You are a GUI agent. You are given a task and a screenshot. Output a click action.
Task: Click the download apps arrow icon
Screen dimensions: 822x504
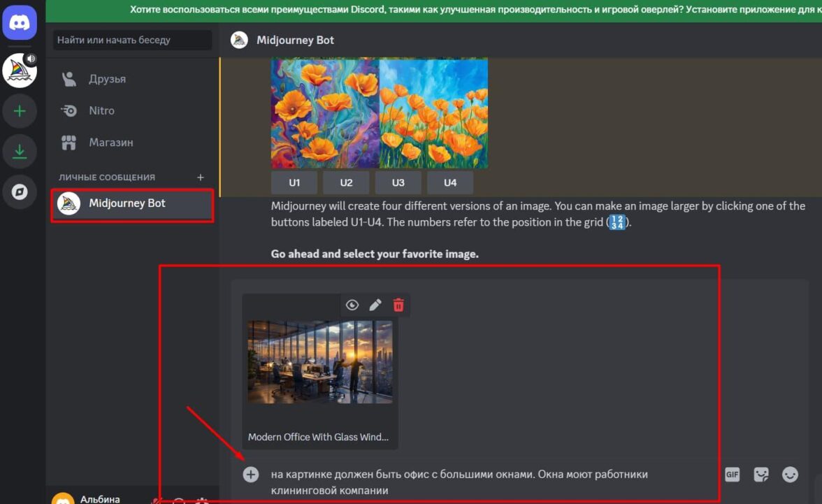(20, 152)
